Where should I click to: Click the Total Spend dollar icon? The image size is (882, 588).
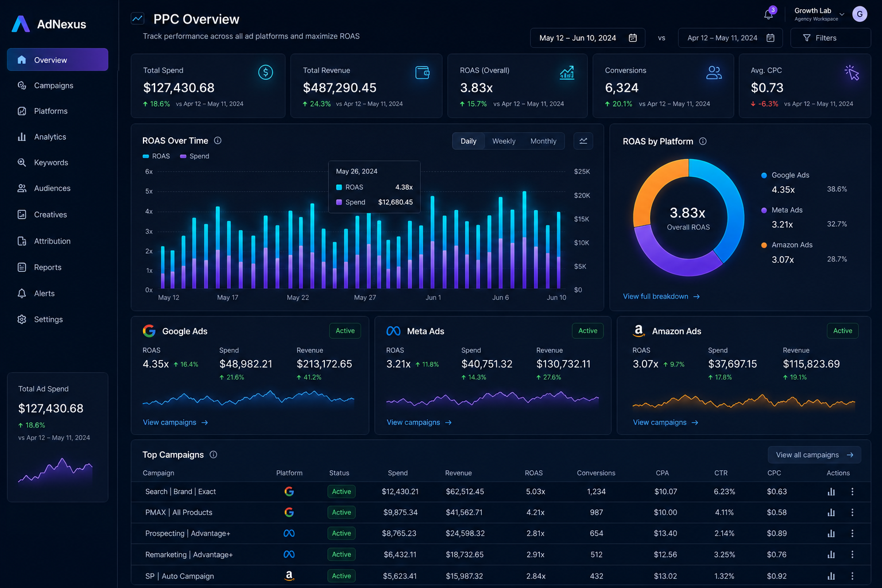tap(265, 72)
